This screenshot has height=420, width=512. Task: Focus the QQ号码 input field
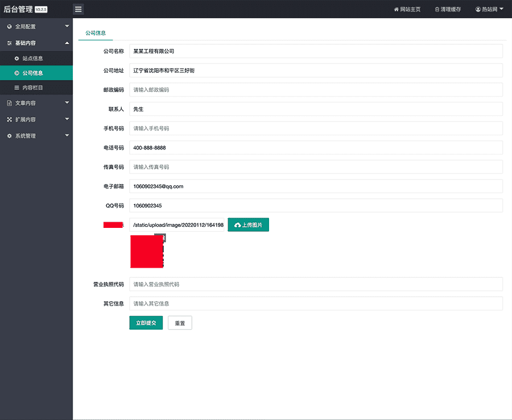click(316, 205)
